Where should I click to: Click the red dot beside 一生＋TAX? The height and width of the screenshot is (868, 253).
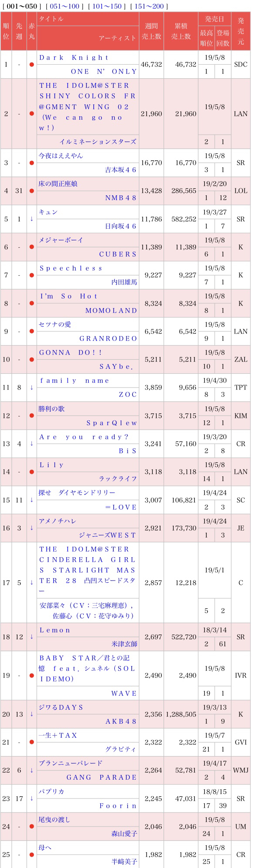click(x=31, y=742)
